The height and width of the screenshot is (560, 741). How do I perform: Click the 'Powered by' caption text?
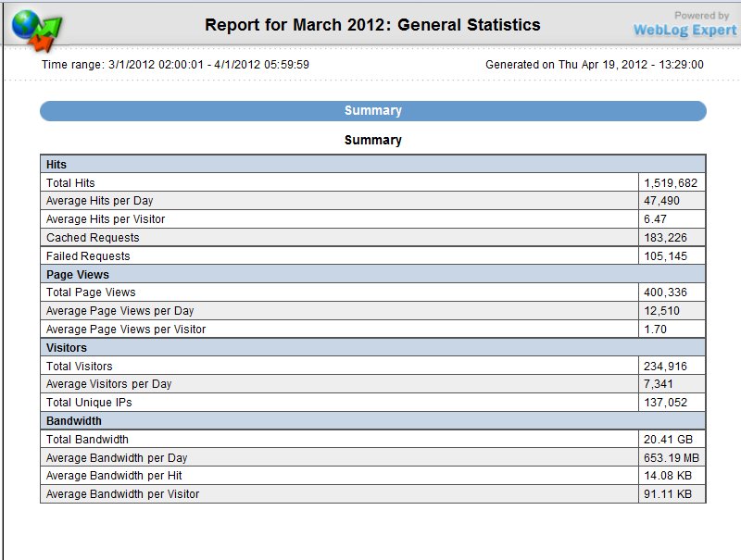[x=702, y=15]
